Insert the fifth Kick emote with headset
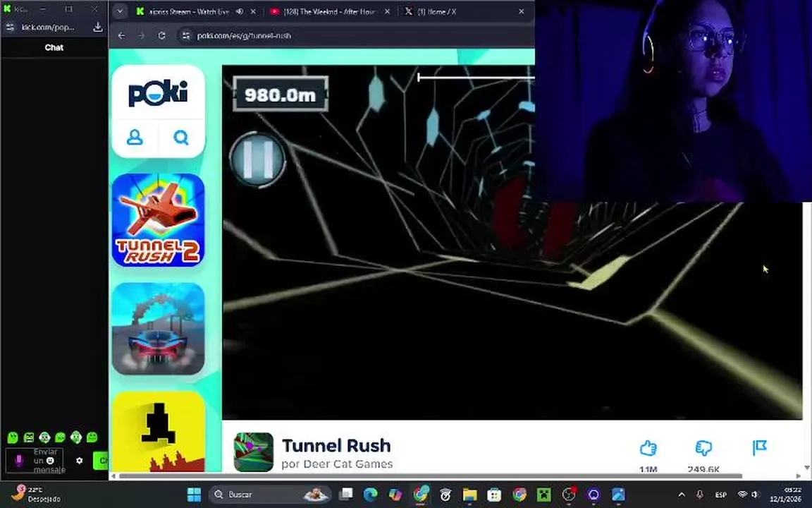This screenshot has height=508, width=812. (x=76, y=437)
